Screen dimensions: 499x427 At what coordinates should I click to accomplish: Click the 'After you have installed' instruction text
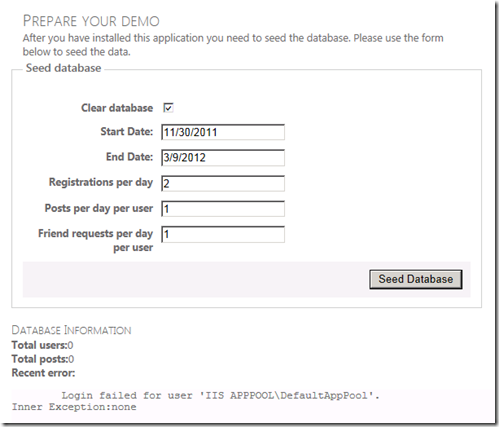(233, 45)
